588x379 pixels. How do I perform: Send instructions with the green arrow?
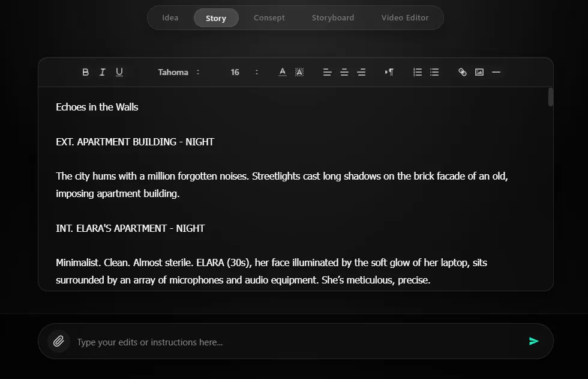coord(533,341)
